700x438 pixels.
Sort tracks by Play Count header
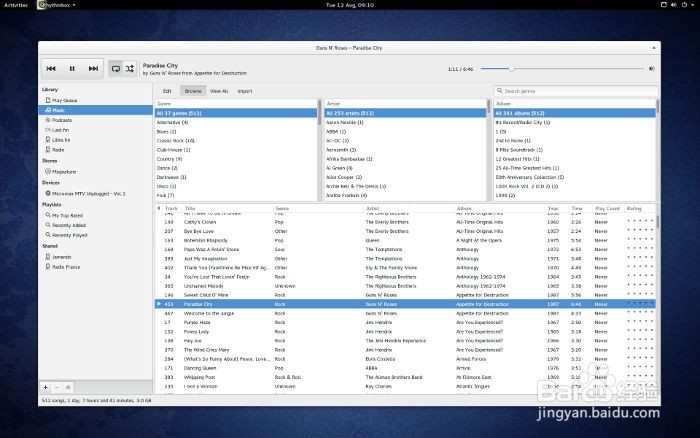pyautogui.click(x=608, y=208)
